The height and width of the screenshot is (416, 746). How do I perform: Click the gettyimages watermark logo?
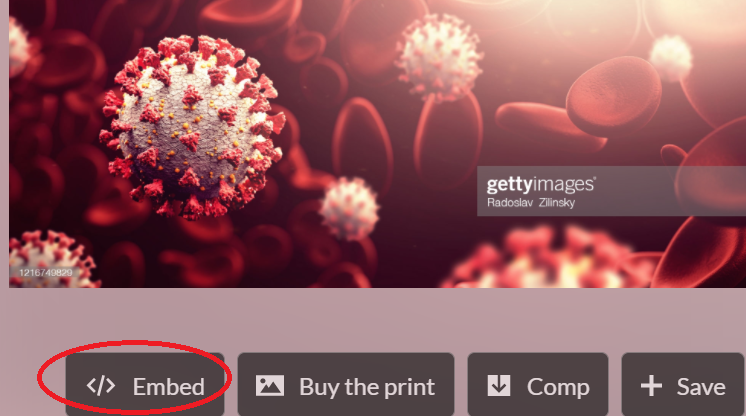[x=540, y=184]
